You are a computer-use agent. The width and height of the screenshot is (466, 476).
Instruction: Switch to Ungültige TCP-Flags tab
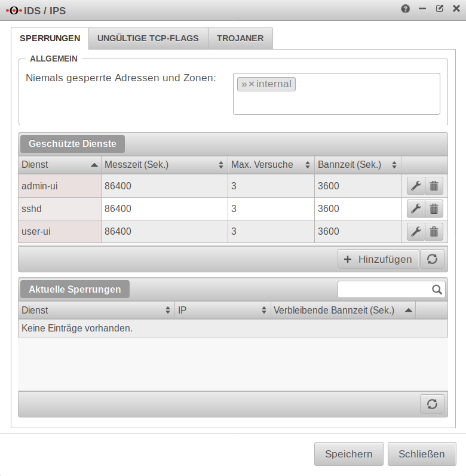click(x=148, y=38)
